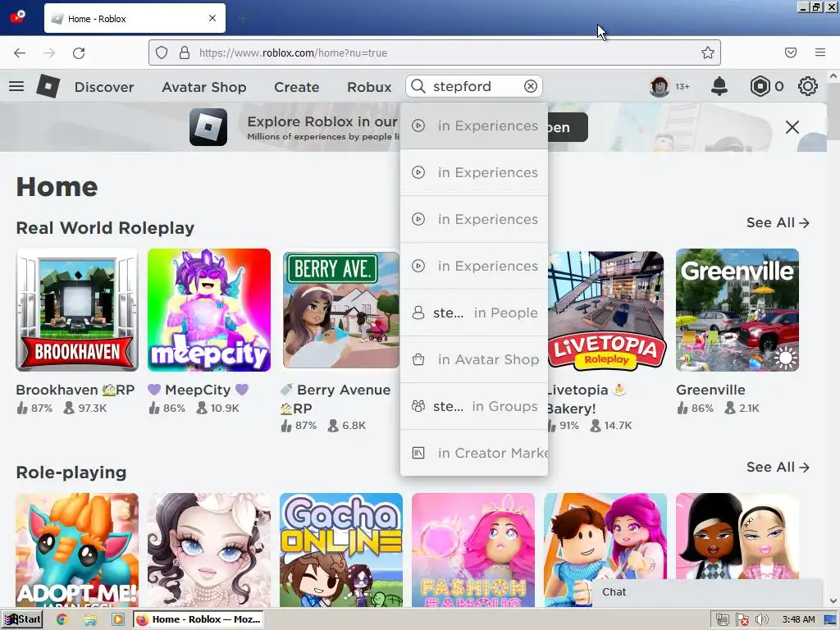The height and width of the screenshot is (630, 840).
Task: Click the browser address bar
Action: (435, 52)
